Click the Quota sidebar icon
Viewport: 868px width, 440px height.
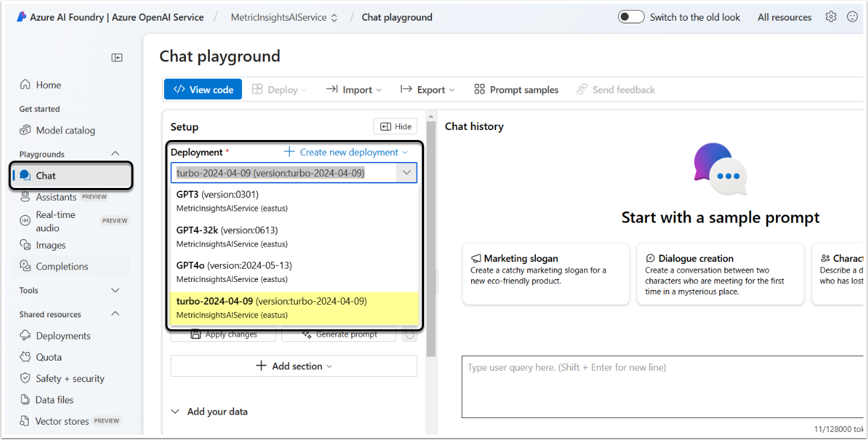pyautogui.click(x=25, y=357)
